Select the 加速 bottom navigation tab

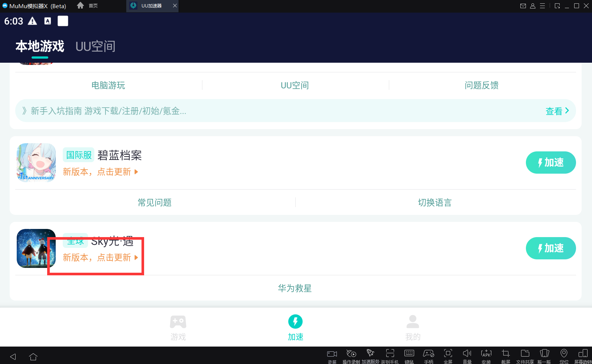tap(296, 328)
